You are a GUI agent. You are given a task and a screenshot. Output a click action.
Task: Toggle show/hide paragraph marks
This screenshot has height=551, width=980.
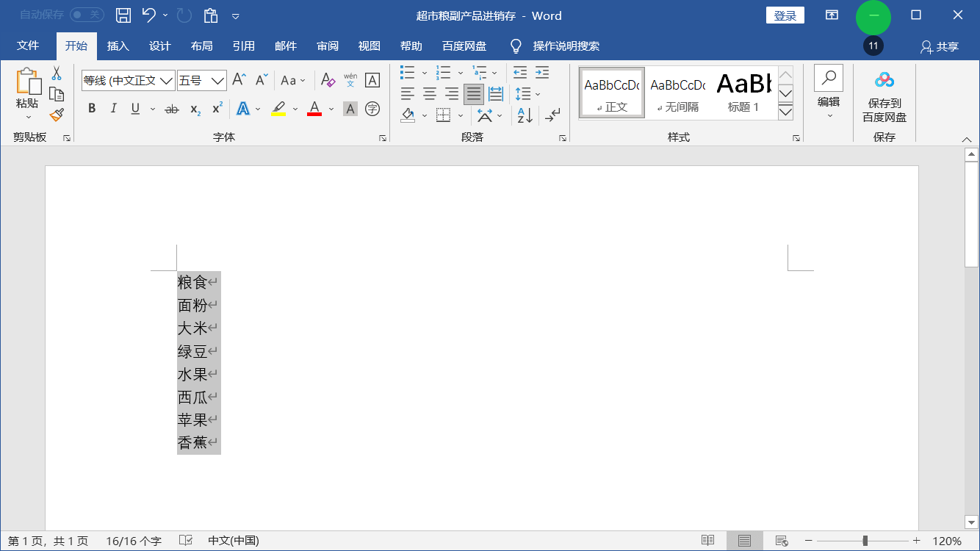(552, 115)
